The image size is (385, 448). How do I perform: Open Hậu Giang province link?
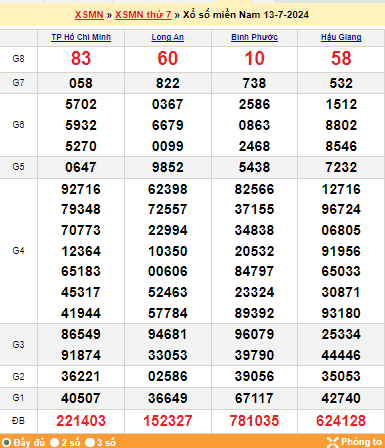click(341, 37)
